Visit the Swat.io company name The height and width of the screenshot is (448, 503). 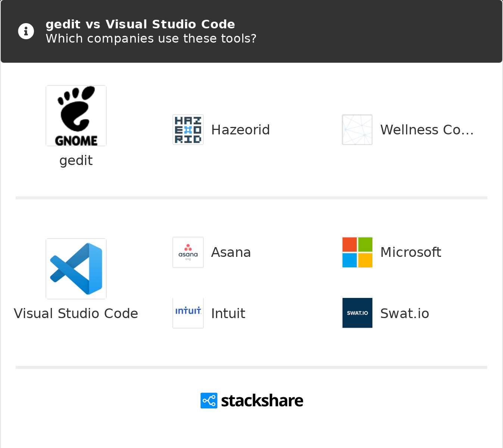coord(404,314)
